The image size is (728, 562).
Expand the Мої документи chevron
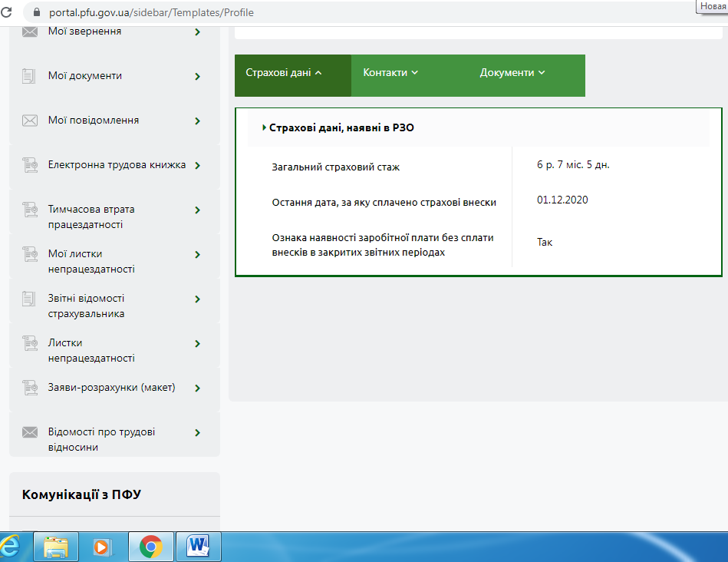(197, 76)
